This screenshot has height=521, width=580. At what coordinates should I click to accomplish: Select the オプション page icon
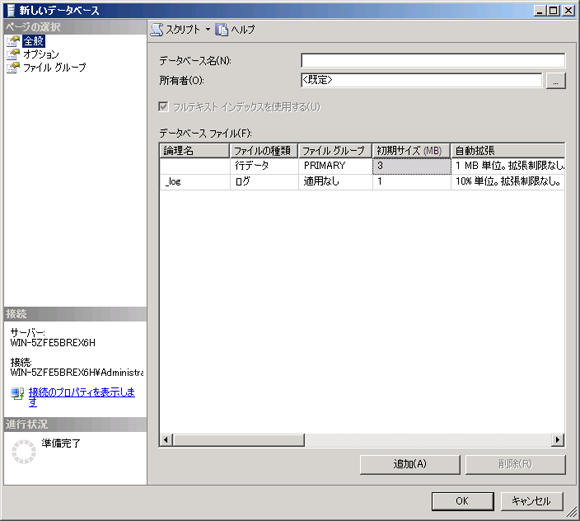click(x=13, y=54)
